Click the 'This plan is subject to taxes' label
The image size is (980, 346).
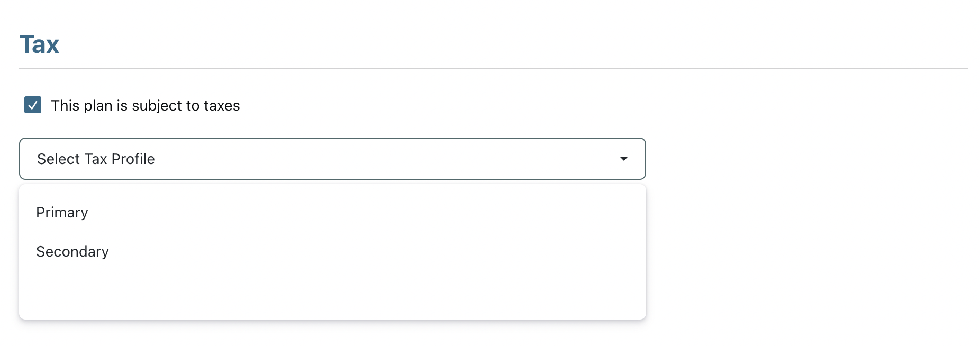click(145, 106)
